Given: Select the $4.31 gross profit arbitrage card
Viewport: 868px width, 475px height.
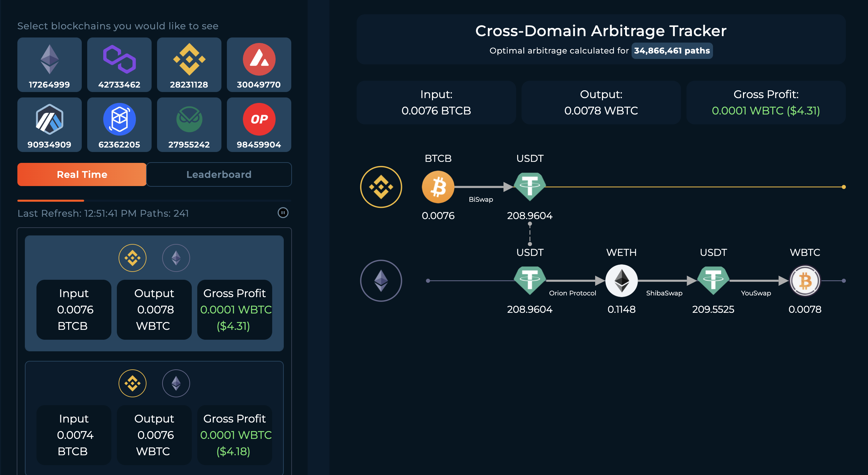Looking at the screenshot, I should click(154, 293).
